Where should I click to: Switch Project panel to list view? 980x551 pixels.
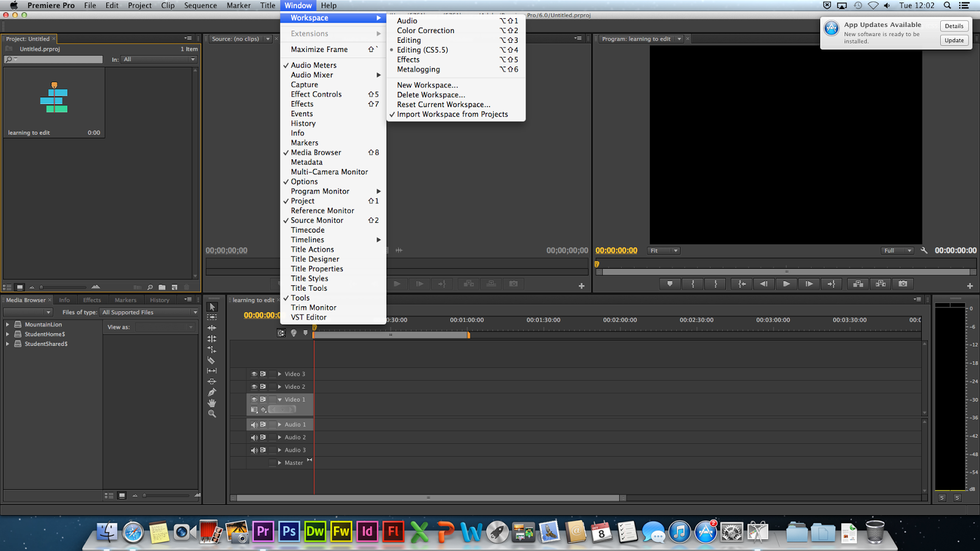coord(7,287)
